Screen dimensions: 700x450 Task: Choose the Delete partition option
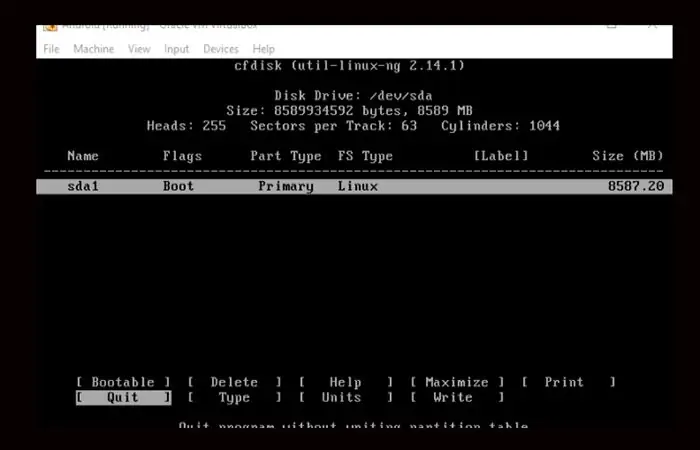(234, 382)
